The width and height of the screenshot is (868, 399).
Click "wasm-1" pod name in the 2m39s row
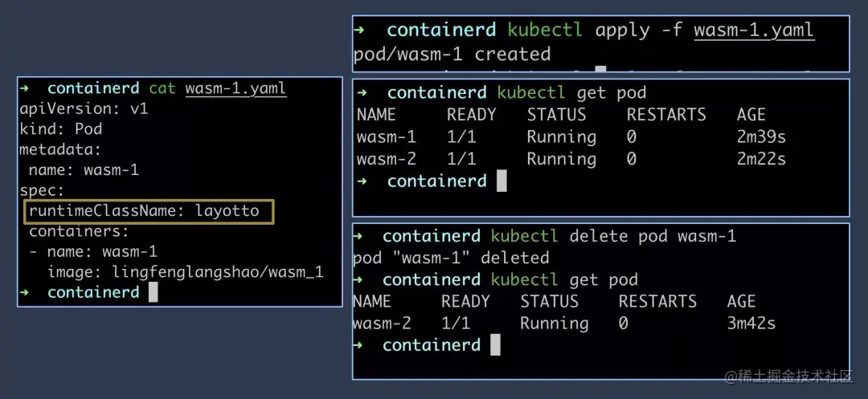tap(387, 136)
